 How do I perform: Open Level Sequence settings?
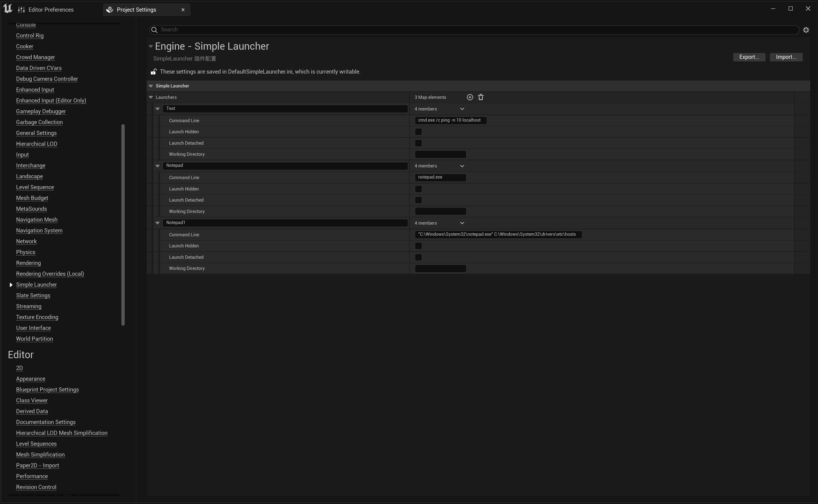tap(35, 187)
